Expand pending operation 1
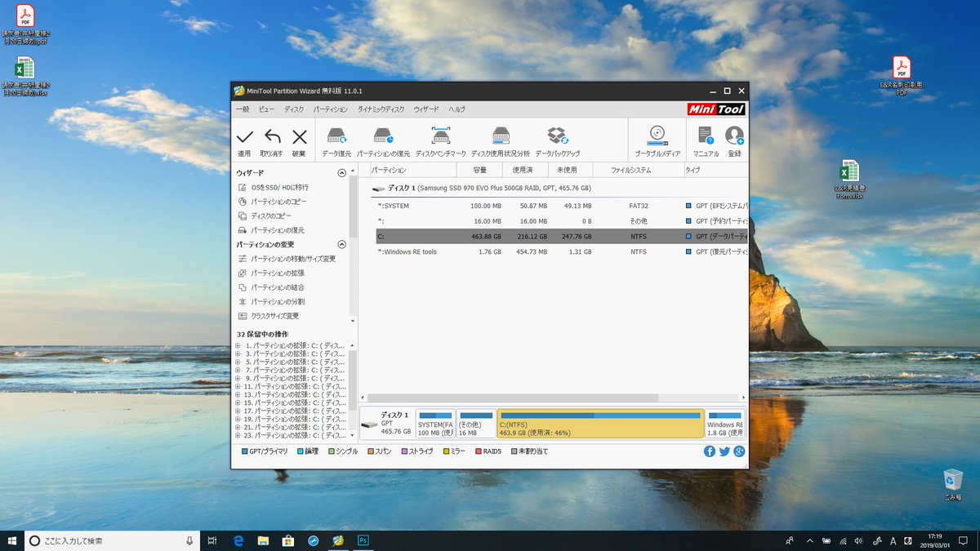 [238, 346]
